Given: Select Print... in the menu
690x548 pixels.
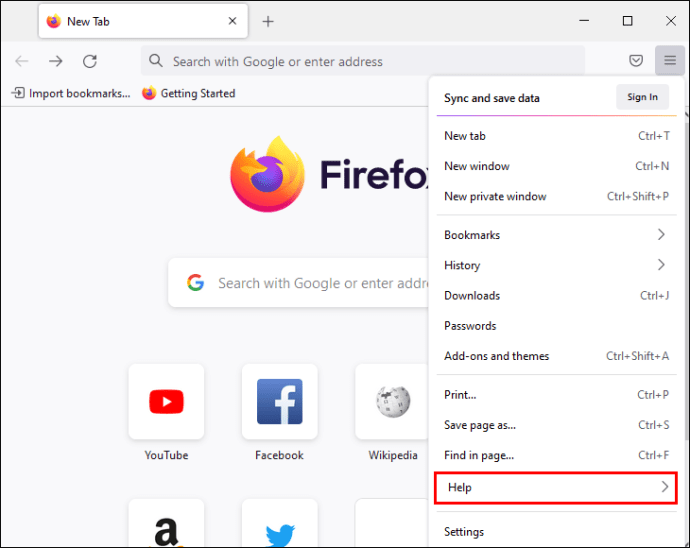Looking at the screenshot, I should [556, 395].
